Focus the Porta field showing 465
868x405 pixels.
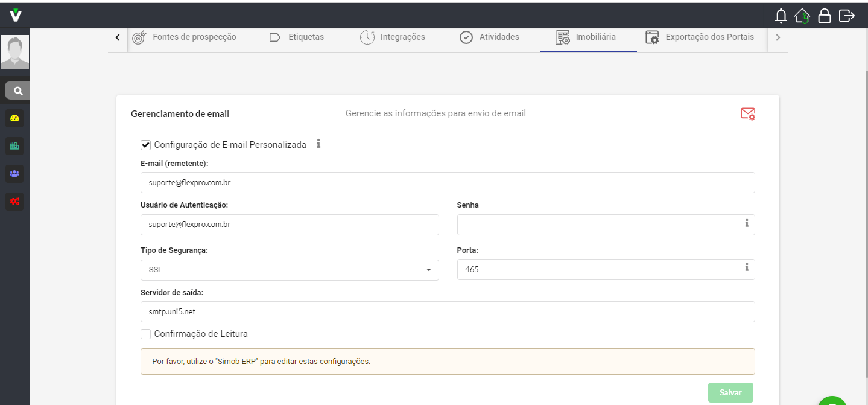[x=606, y=270]
